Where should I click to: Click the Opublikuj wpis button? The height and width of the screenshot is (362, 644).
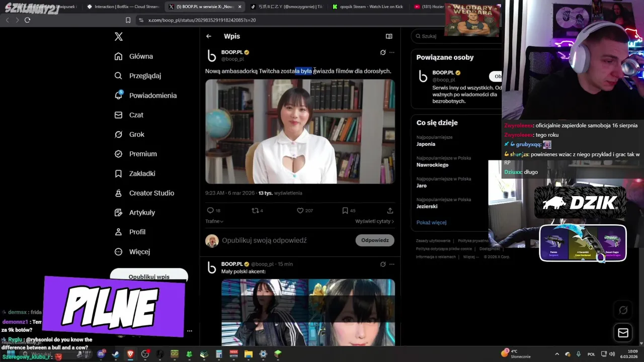[149, 277]
